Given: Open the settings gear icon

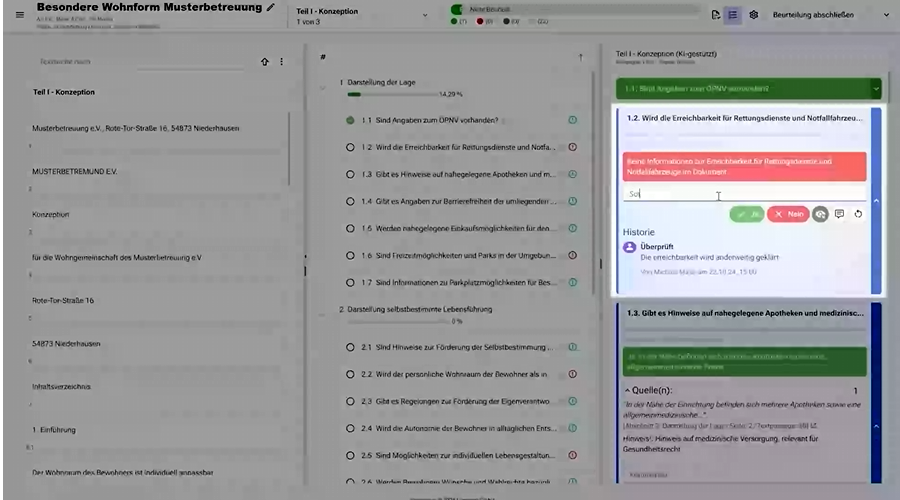Looking at the screenshot, I should pos(754,15).
